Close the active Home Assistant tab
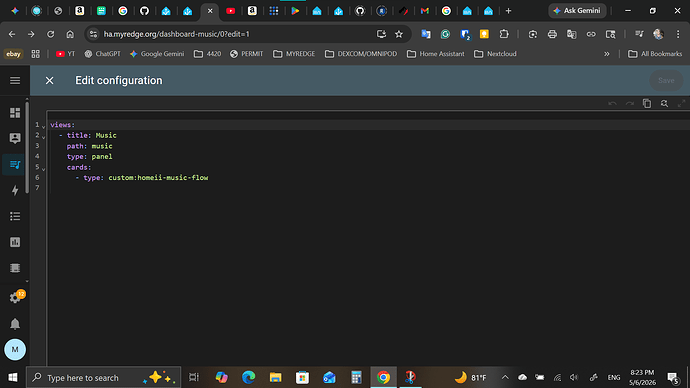This screenshot has height=388, width=690. click(x=210, y=11)
